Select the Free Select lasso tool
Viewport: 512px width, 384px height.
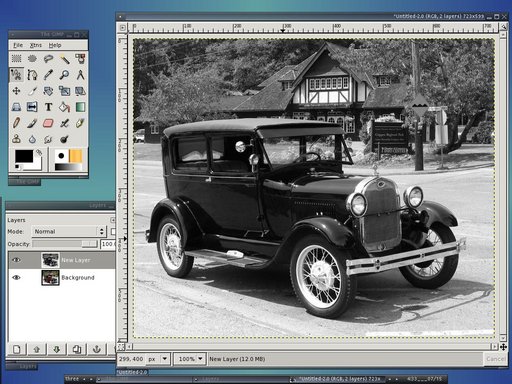coord(48,59)
